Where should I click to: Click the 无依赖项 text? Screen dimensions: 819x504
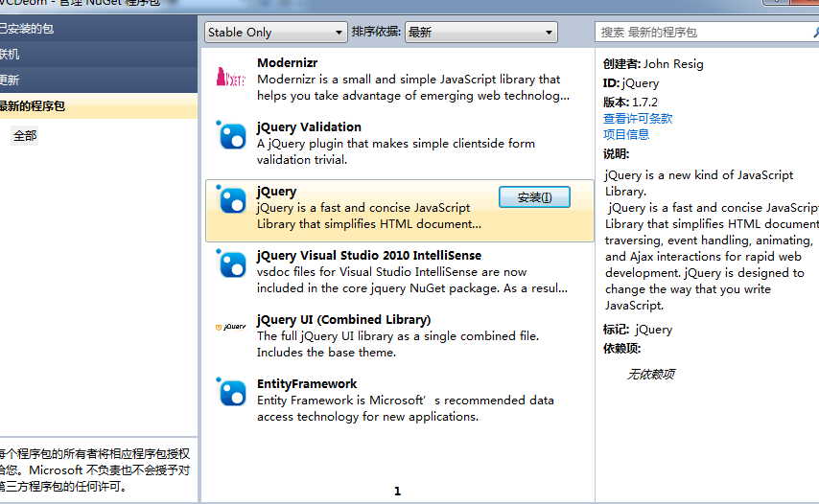coord(651,374)
